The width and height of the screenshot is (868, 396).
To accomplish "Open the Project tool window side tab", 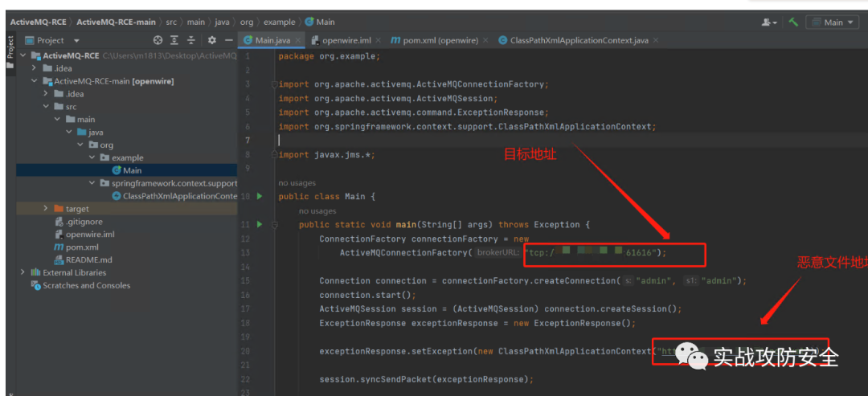I will pyautogui.click(x=10, y=52).
